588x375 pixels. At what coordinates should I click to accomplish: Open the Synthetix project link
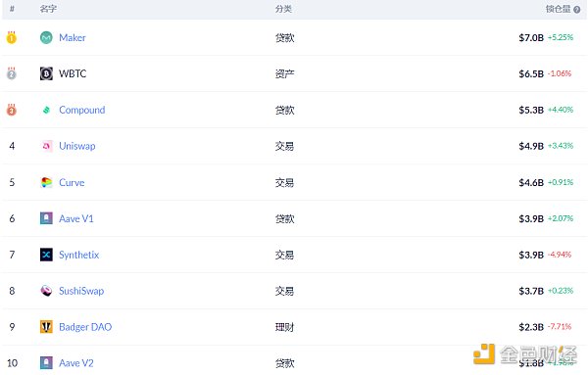[79, 256]
